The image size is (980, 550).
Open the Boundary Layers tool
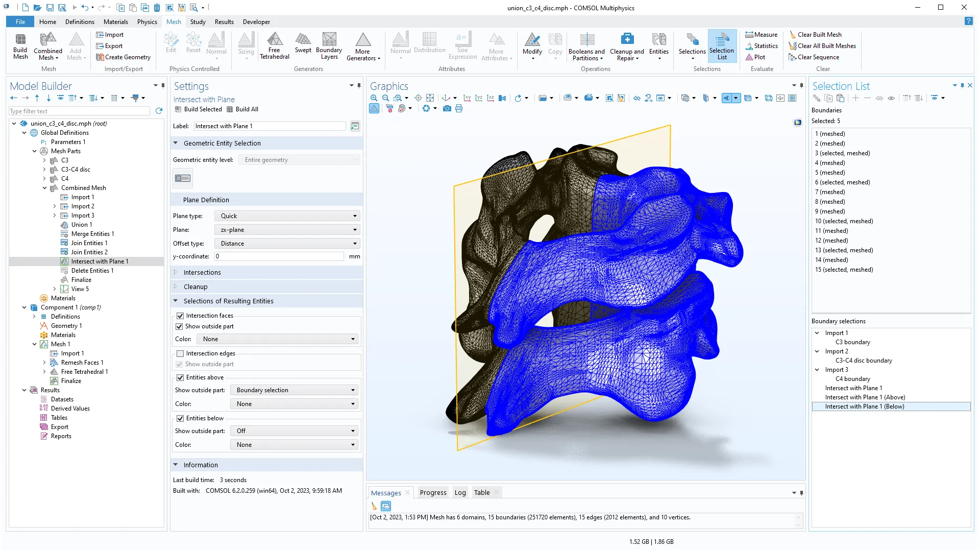tap(329, 45)
